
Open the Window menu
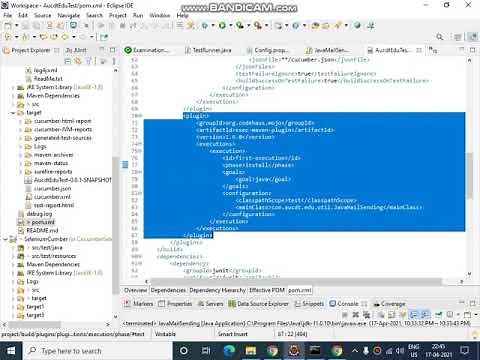pyautogui.click(x=160, y=15)
